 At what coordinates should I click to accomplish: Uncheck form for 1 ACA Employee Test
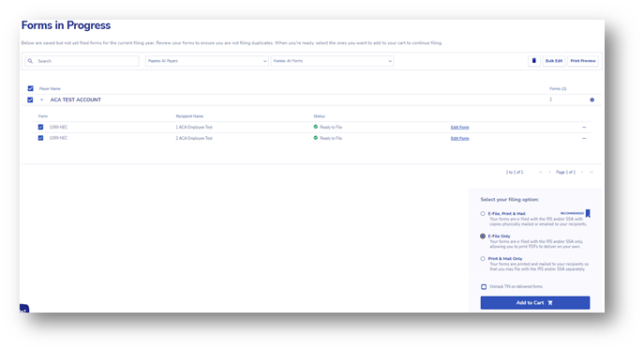tap(40, 127)
